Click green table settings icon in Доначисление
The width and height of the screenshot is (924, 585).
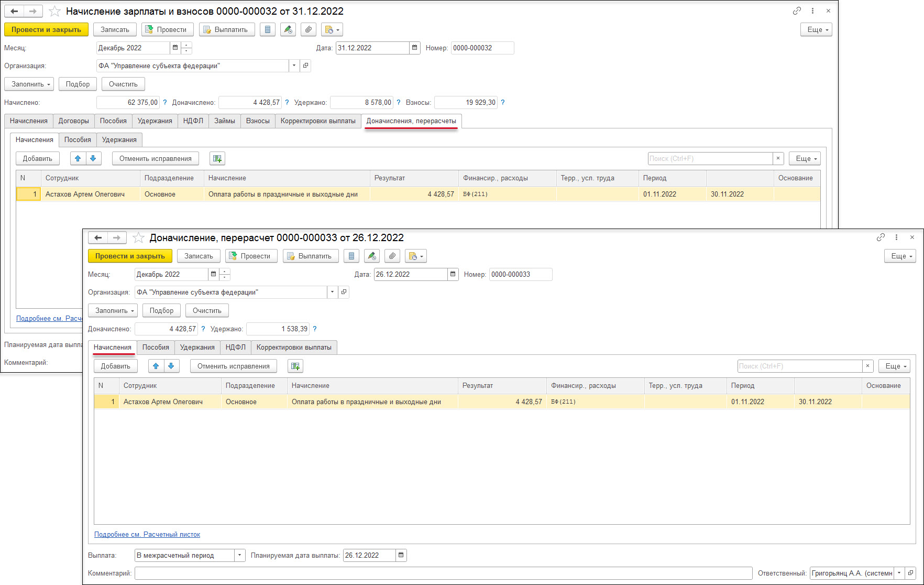[295, 366]
